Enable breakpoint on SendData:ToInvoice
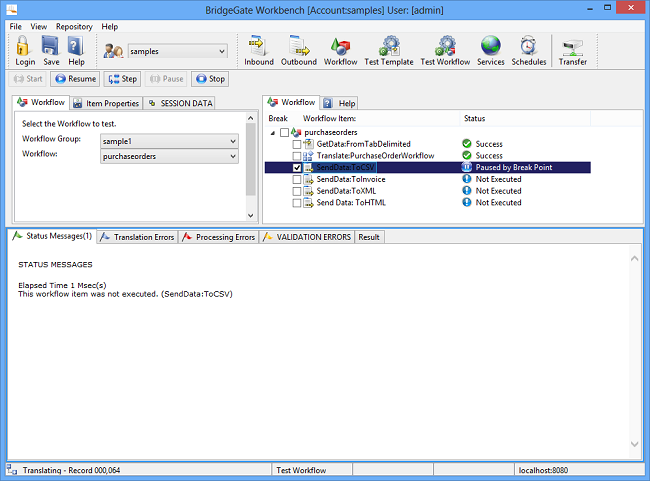This screenshot has height=481, width=650. click(296, 179)
